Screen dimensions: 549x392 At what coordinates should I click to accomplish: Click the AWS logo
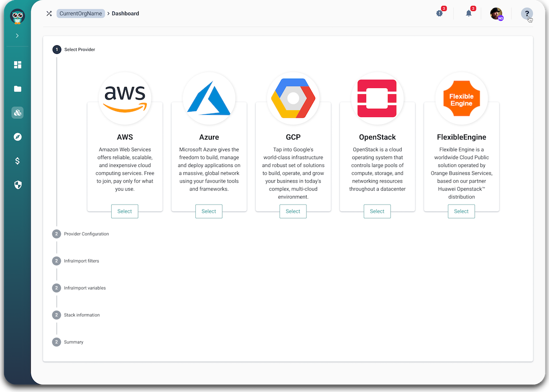125,98
